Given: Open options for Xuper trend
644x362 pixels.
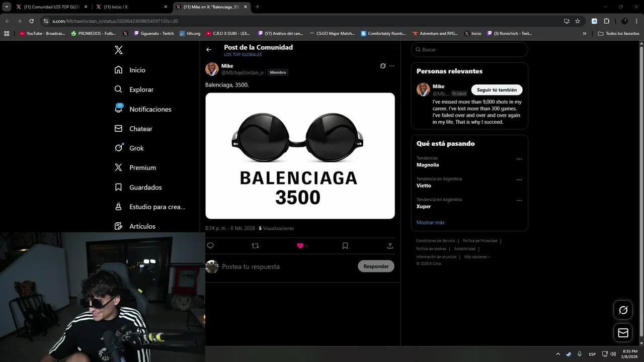Looking at the screenshot, I should (x=519, y=200).
